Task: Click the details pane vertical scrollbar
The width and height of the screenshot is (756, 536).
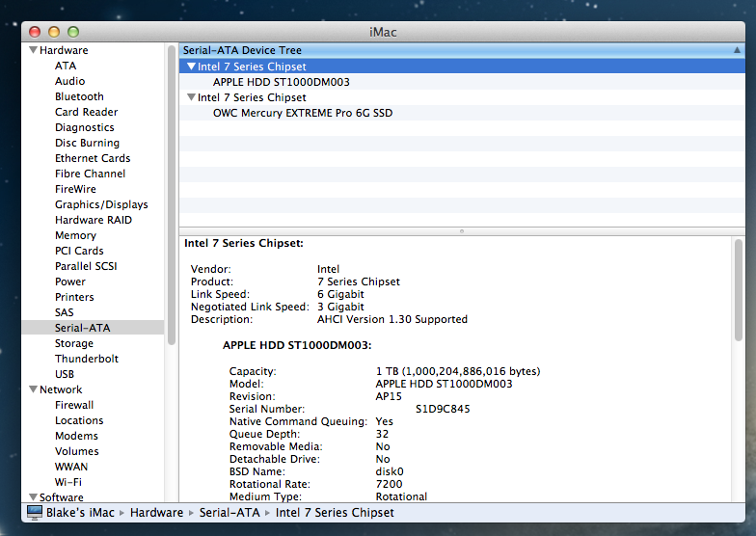Action: [739, 290]
